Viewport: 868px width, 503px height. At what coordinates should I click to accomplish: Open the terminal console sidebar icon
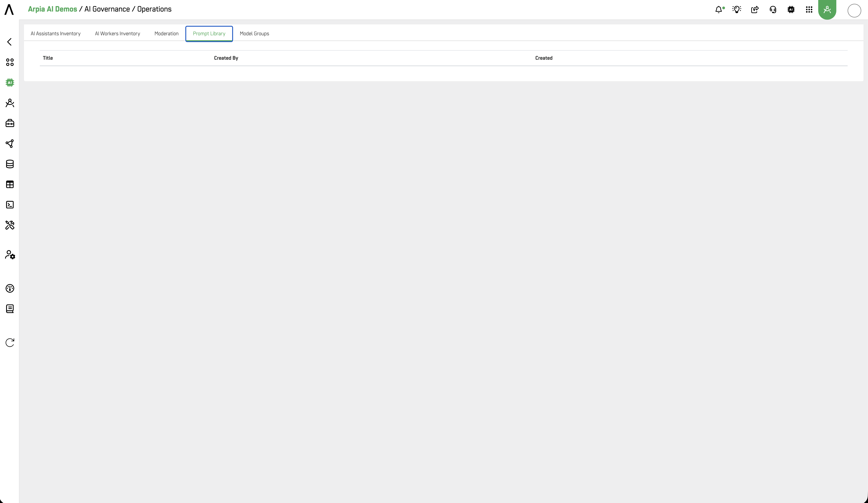10,204
